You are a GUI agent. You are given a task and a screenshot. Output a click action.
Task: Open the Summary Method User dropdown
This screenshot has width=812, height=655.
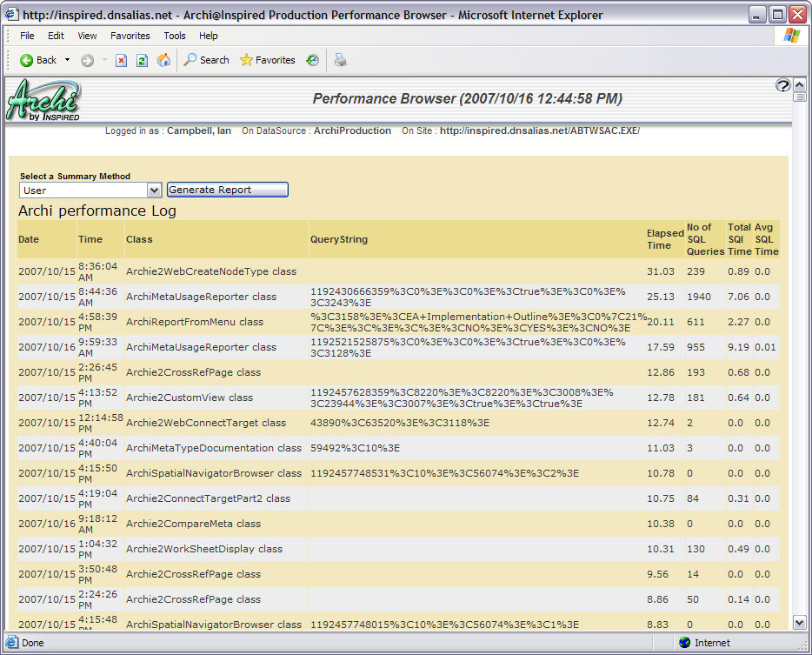coord(155,190)
